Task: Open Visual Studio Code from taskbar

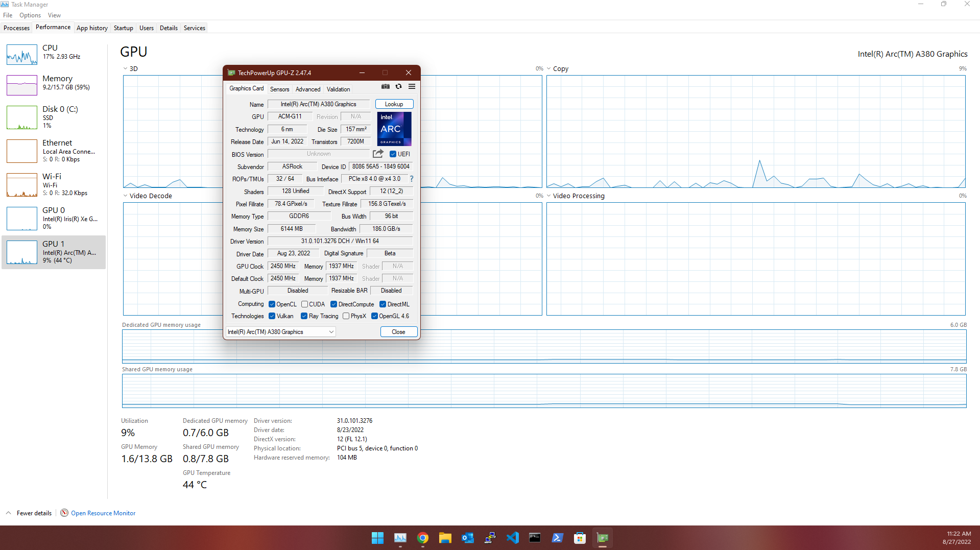Action: [512, 538]
